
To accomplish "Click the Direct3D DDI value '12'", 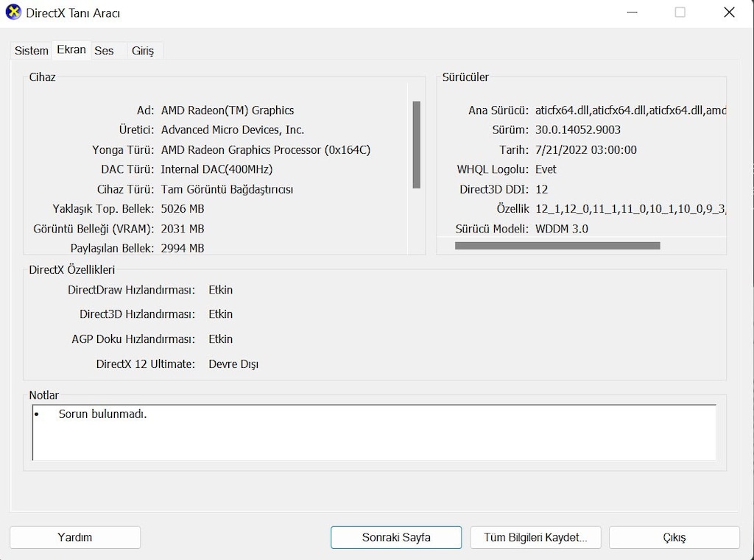I will tap(541, 189).
